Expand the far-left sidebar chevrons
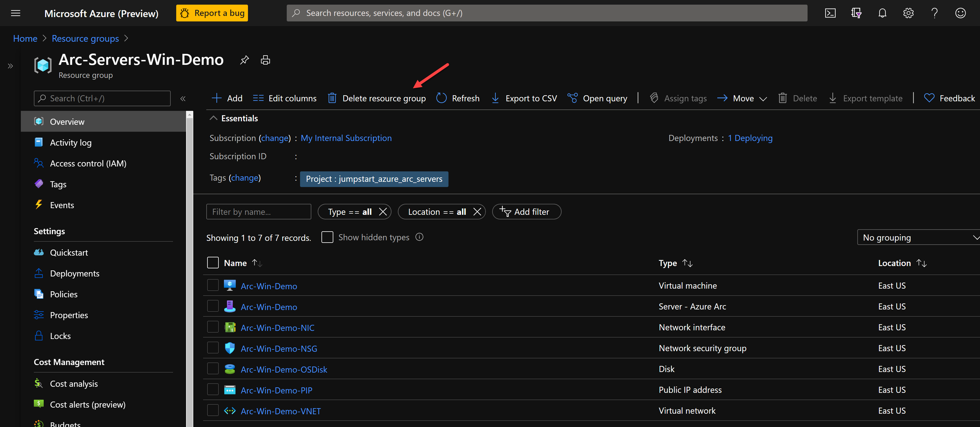 click(10, 66)
